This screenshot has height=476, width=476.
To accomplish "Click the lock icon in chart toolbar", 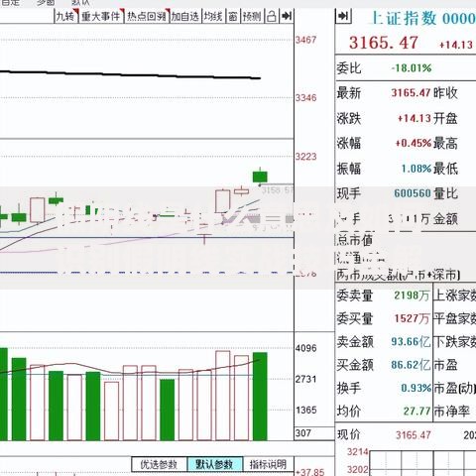I will [272, 16].
